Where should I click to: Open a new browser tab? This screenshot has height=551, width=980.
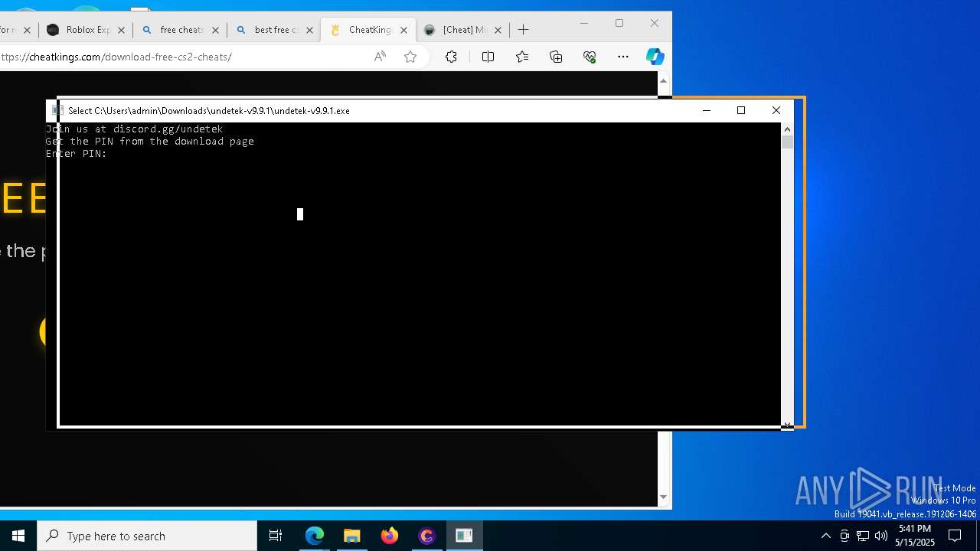524,30
